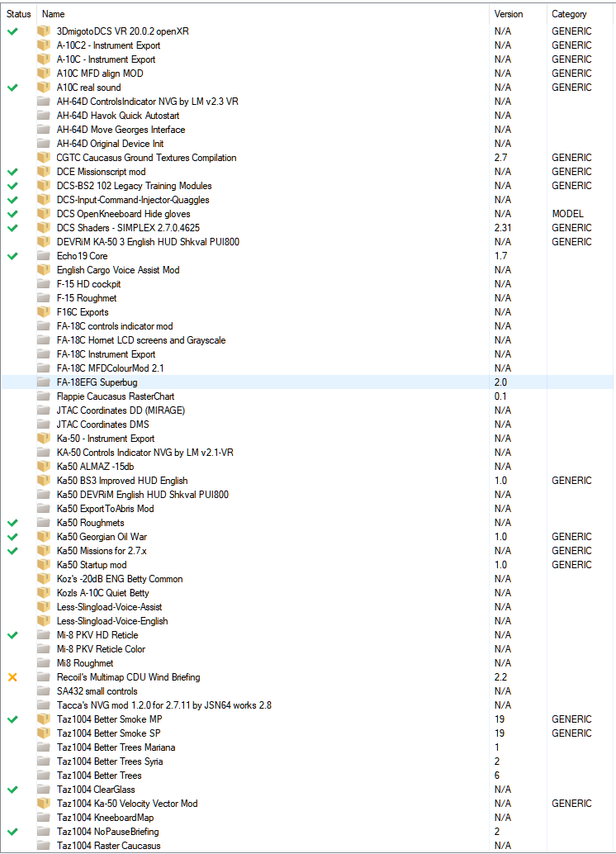Viewport: 616px width, 854px height.
Task: Click the green check status of Ka50 Missions for 2.7.x
Action: pos(12,551)
